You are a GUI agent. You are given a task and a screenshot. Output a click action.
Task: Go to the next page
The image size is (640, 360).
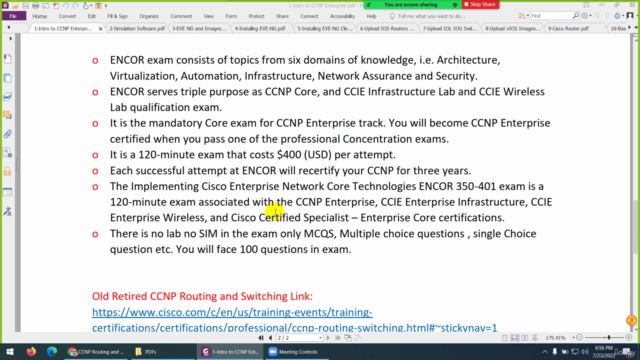[x=328, y=338]
